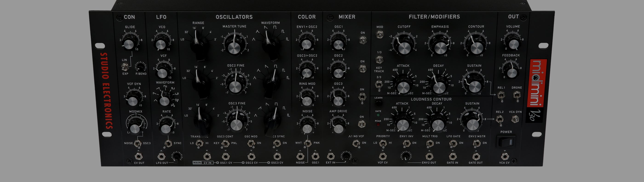Click the OSC1 output jack
The image size is (644, 182).
point(316,156)
